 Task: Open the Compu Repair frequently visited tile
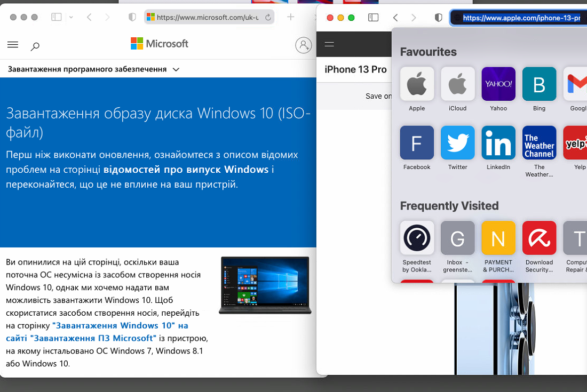tap(575, 237)
